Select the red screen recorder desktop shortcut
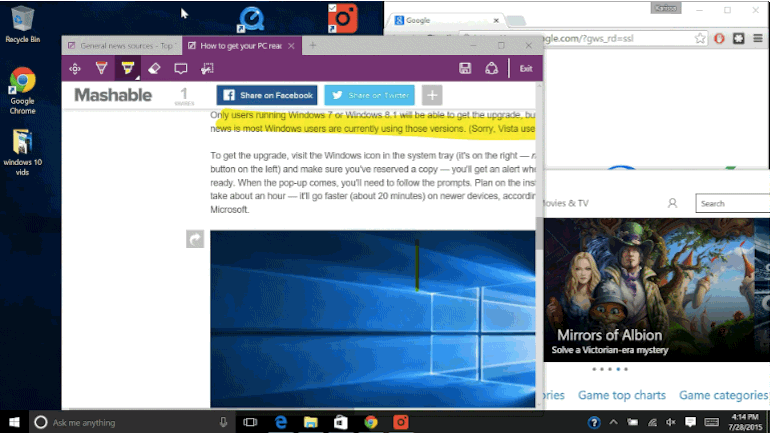Image resolution: width=770 pixels, height=433 pixels. [x=342, y=19]
